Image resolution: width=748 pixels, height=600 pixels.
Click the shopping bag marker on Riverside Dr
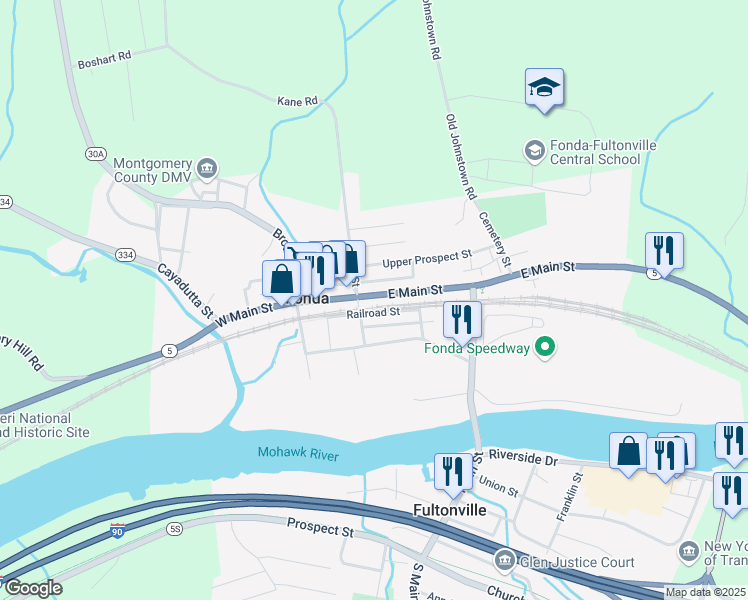pyautogui.click(x=628, y=453)
